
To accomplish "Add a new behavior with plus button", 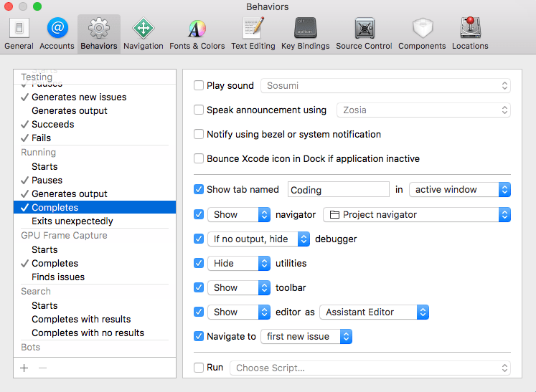I will (x=24, y=368).
